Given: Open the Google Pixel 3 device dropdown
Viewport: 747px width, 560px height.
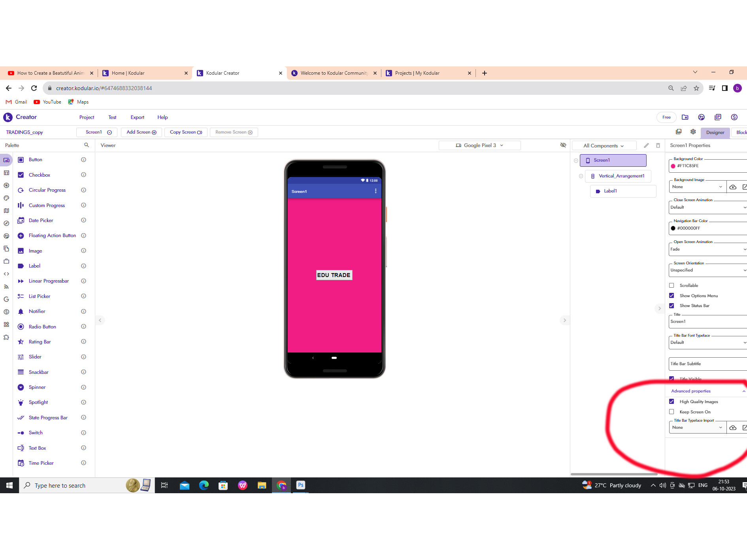Looking at the screenshot, I should click(479, 145).
